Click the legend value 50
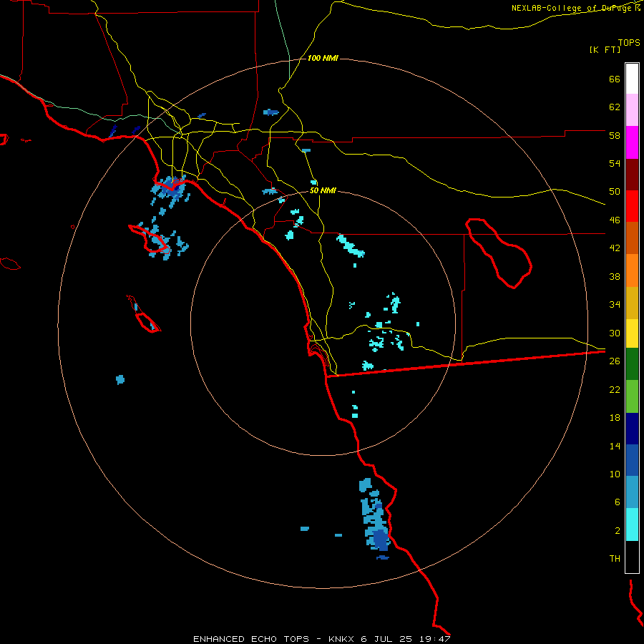 615,192
